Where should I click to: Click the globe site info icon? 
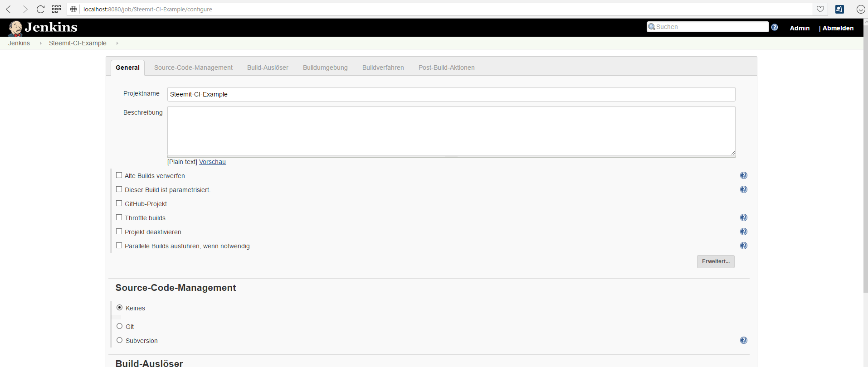tap(73, 9)
